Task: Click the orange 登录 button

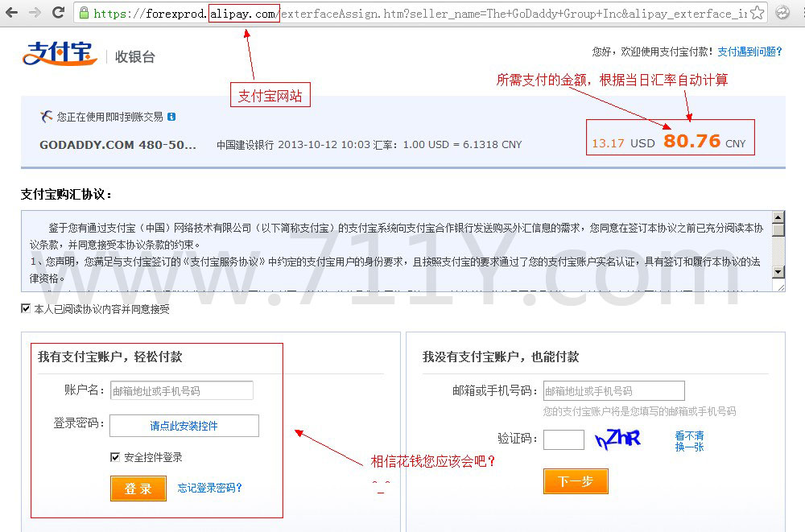Action: 138,489
